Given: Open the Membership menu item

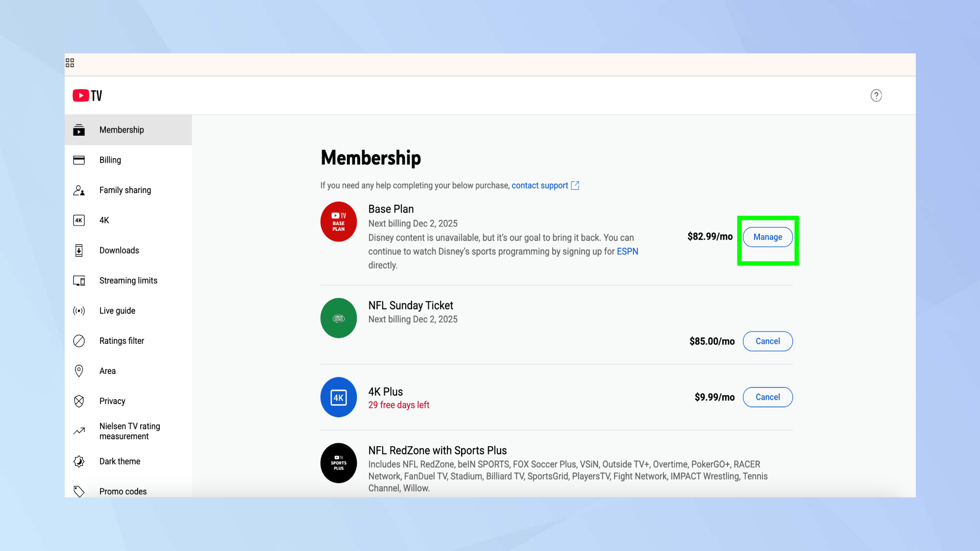Looking at the screenshot, I should [122, 130].
